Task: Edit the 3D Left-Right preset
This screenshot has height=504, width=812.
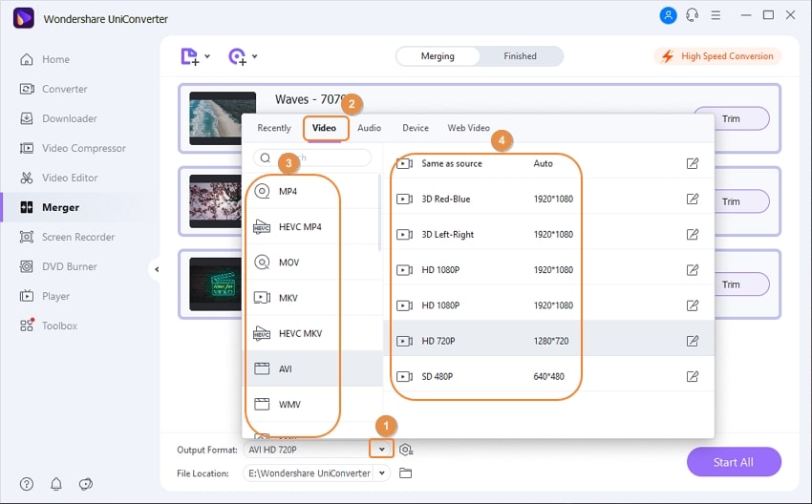Action: [x=692, y=235]
